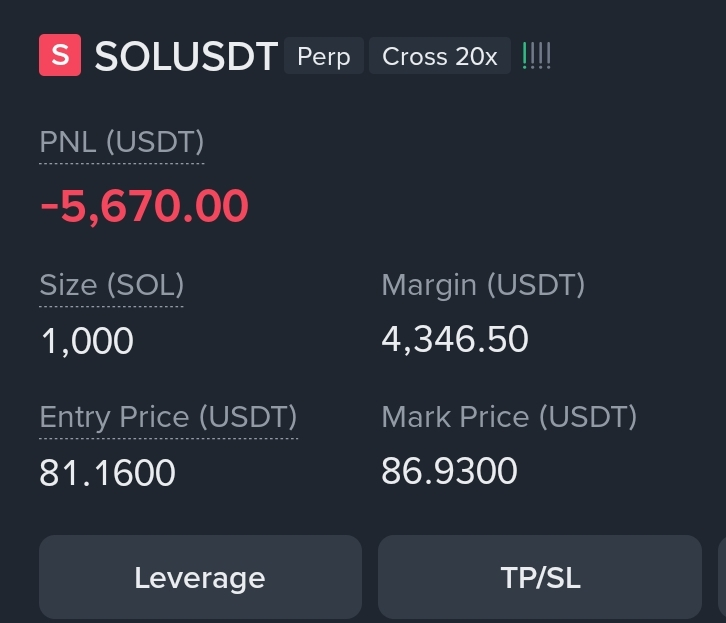Click the grey last bar of ADL indicator
The height and width of the screenshot is (623, 726).
[x=549, y=56]
